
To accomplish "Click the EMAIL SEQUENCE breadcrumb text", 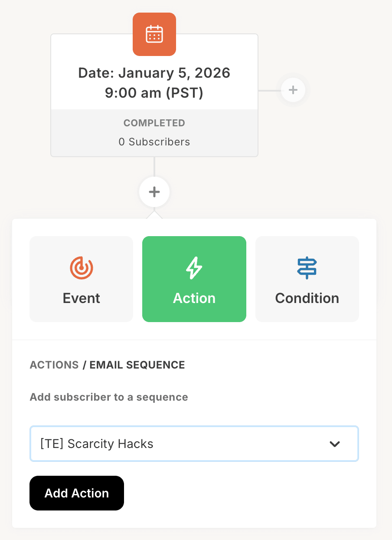I will (x=137, y=365).
